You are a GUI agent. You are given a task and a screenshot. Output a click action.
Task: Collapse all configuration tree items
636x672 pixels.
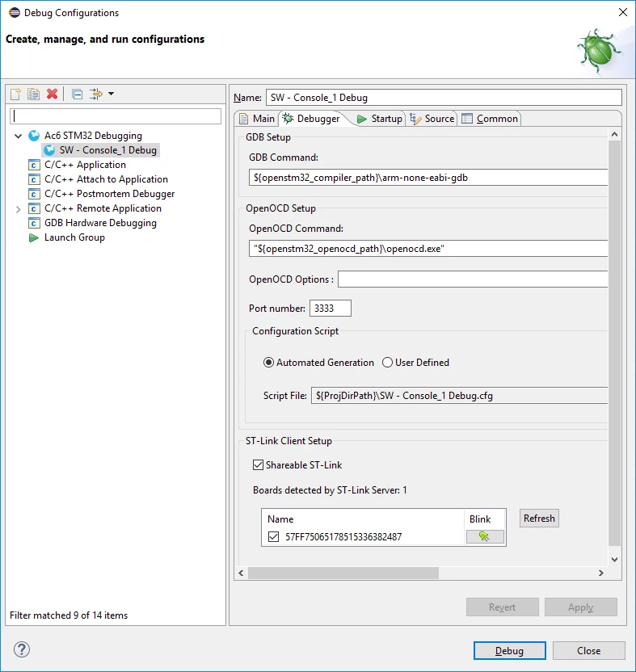coord(78,94)
